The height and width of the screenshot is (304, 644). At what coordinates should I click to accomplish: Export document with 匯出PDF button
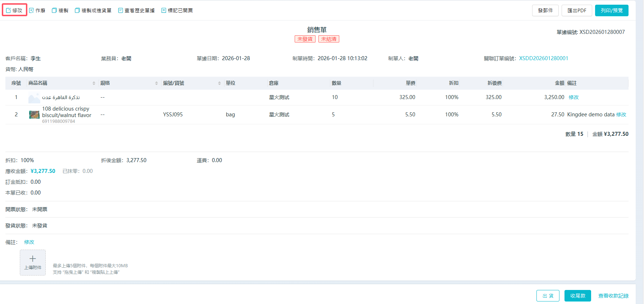[x=577, y=10]
